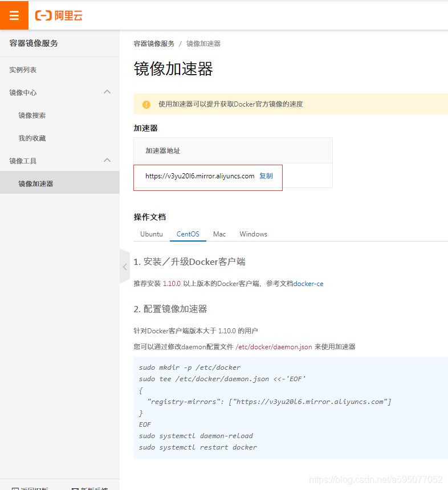The image size is (448, 490).
Task: Open 镜像搜索 in the sidebar
Action: [32, 115]
